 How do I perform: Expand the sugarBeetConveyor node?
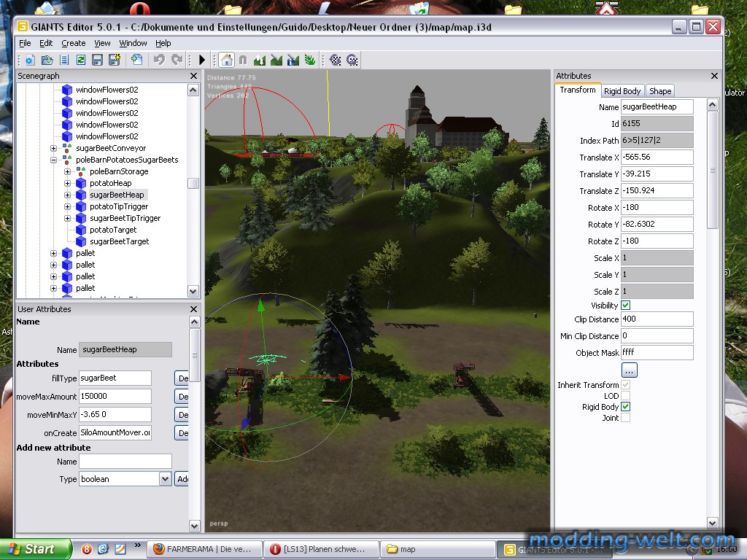point(54,149)
